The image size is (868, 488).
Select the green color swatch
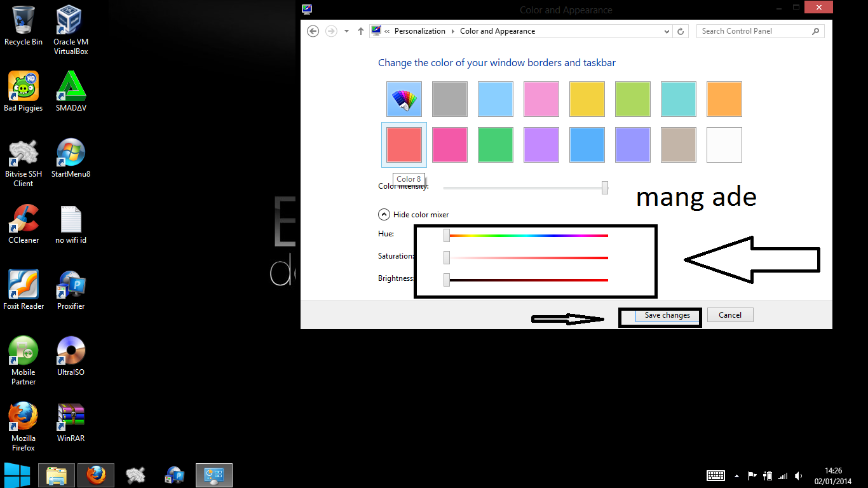[495, 145]
